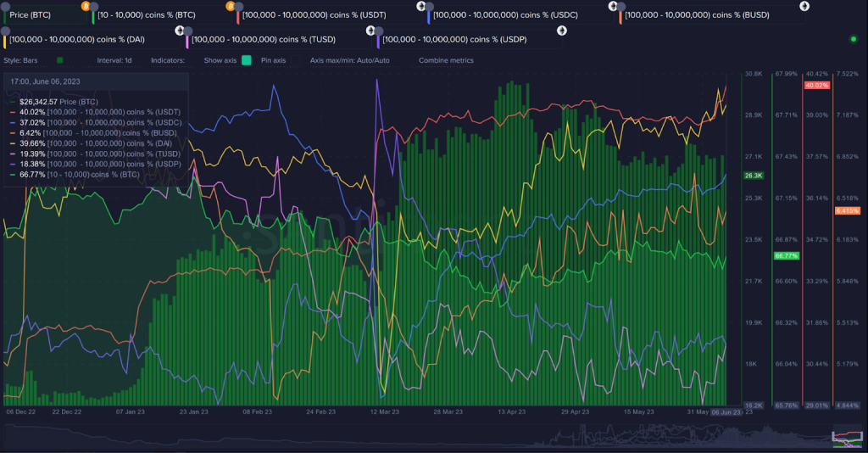Viewport: 868px width, 453px height.
Task: Click the orange 6.415% axis value label
Action: pos(848,211)
